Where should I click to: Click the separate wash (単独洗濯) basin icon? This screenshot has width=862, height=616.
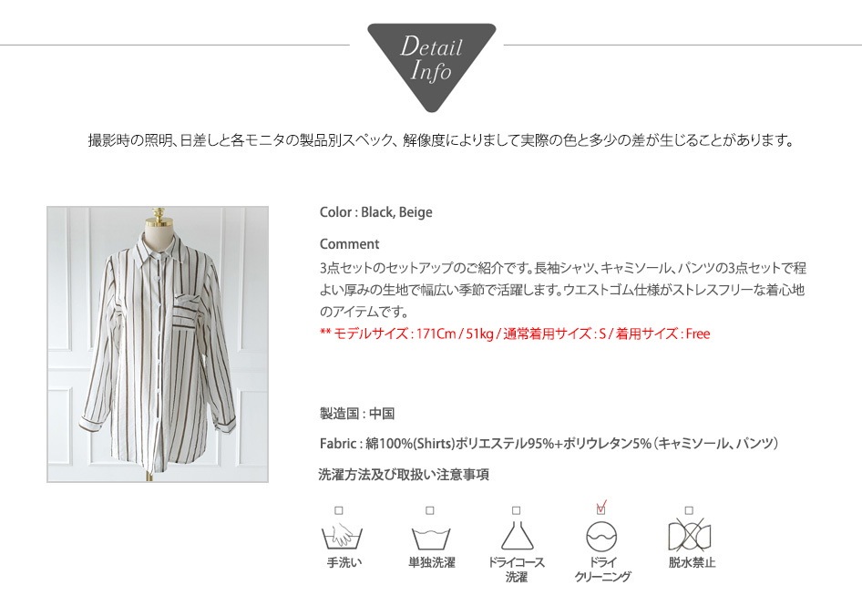click(431, 539)
